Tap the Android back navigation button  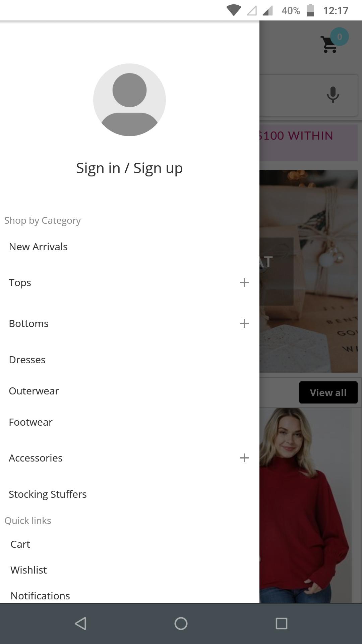point(80,624)
